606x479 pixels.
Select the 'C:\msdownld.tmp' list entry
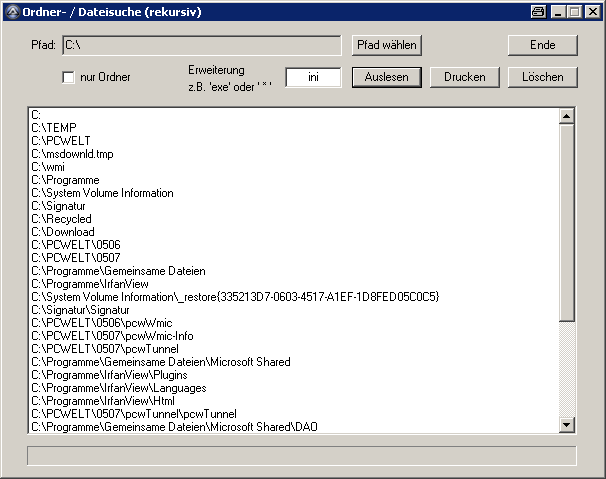[72, 154]
